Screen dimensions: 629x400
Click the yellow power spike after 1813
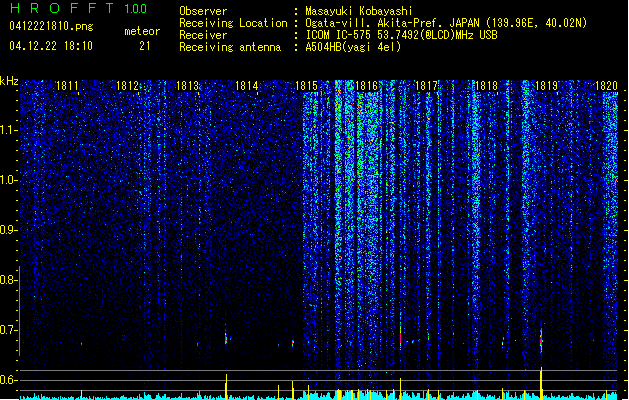coord(226,386)
